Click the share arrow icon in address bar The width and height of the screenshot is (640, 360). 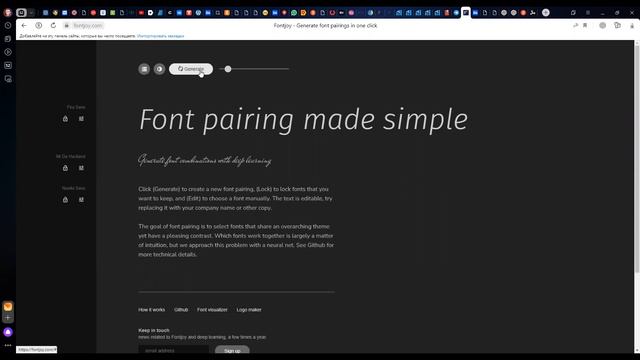click(576, 25)
